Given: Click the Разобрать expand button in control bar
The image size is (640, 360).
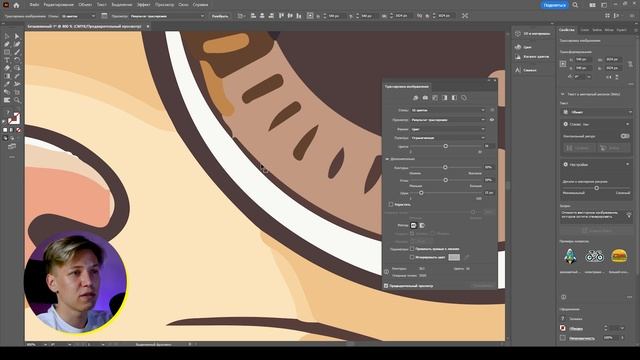Looking at the screenshot, I should click(x=220, y=16).
